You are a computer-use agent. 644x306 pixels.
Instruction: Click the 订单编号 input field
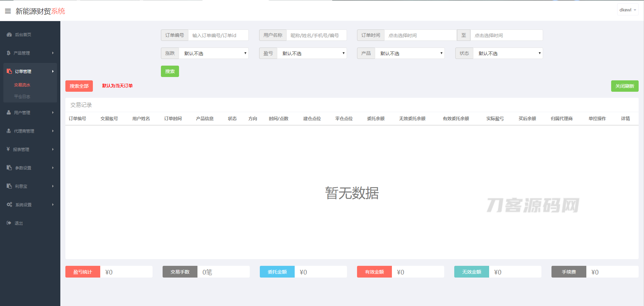click(218, 35)
